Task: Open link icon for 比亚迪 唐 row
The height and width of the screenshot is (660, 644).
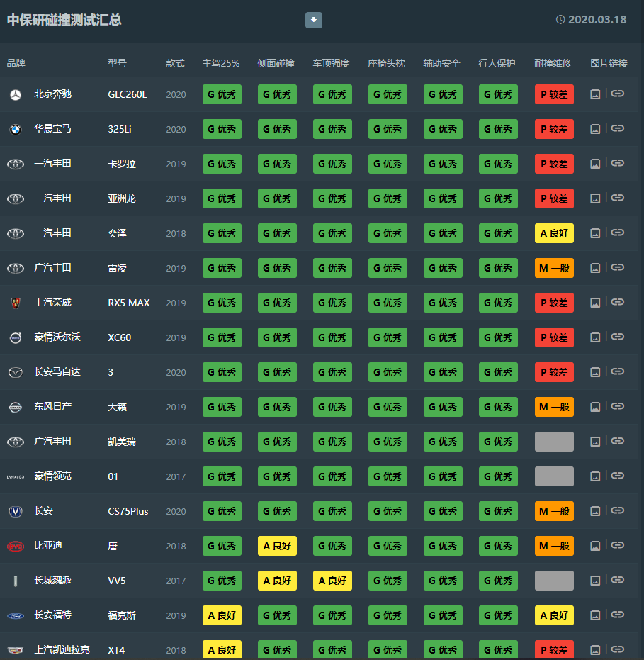Action: coord(618,545)
